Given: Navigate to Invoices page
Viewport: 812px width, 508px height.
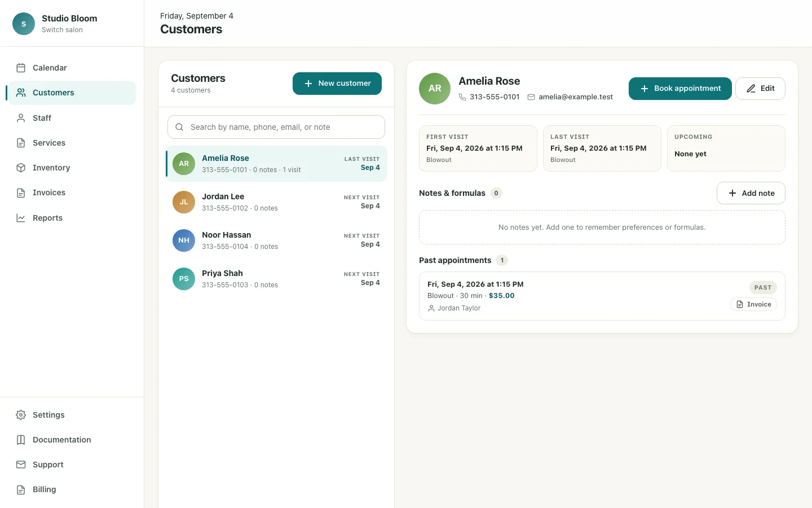Looking at the screenshot, I should point(72,192).
